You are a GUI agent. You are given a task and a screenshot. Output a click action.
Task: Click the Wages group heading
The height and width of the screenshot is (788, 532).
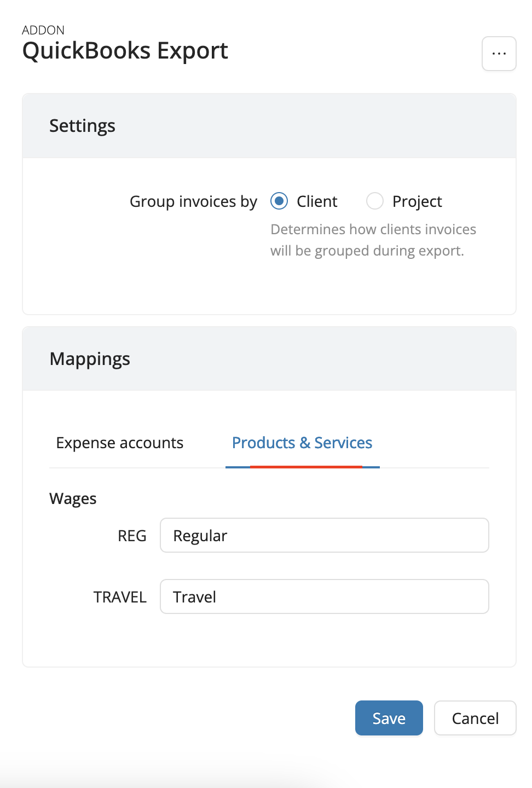(x=73, y=499)
